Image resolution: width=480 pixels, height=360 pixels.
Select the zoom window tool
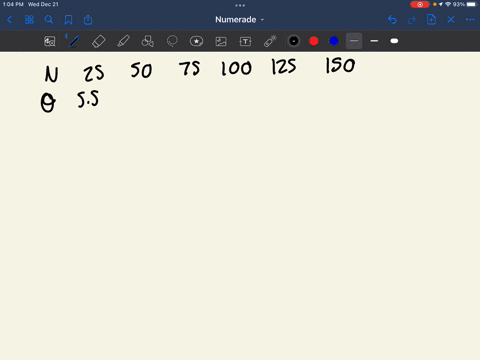coord(50,41)
